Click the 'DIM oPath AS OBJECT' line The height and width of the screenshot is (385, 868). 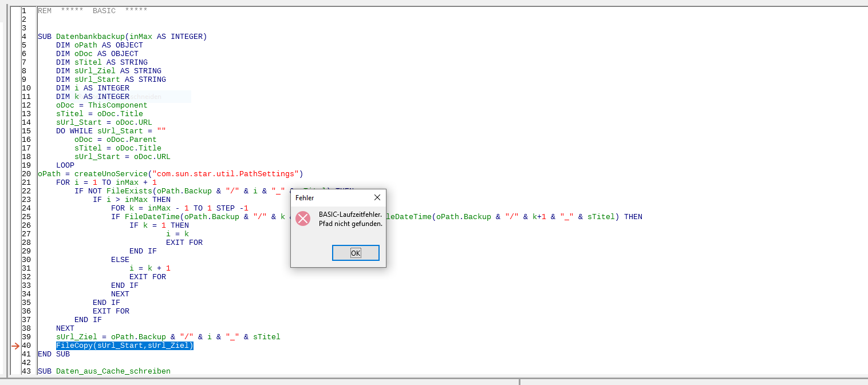[x=100, y=45]
